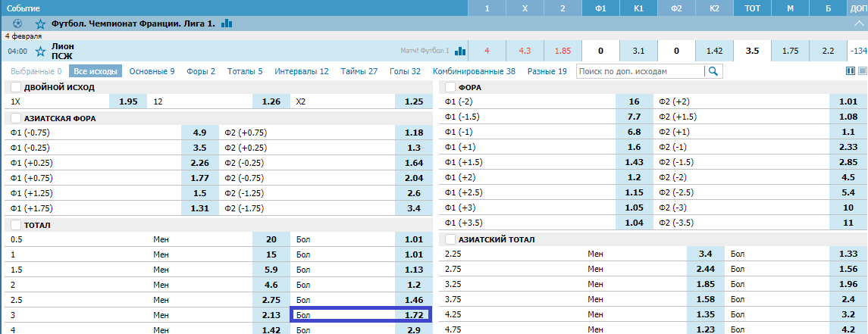
Task: Select total 2.5 Мен odds 2.75
Action: [271, 300]
